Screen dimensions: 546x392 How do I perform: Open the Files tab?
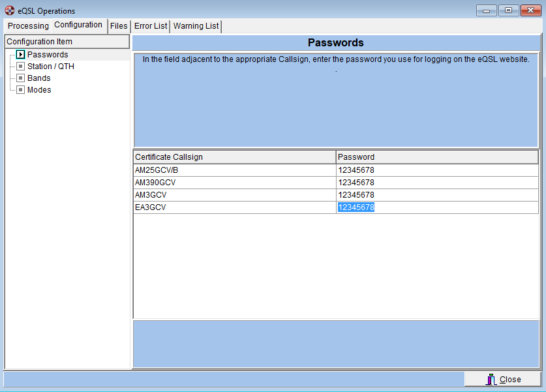[119, 26]
